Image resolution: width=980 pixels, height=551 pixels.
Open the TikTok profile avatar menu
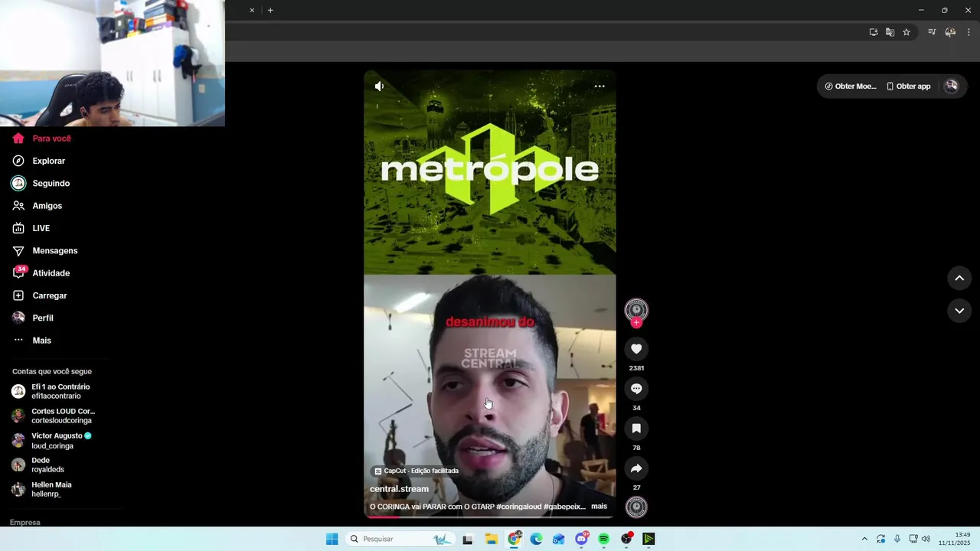click(952, 86)
